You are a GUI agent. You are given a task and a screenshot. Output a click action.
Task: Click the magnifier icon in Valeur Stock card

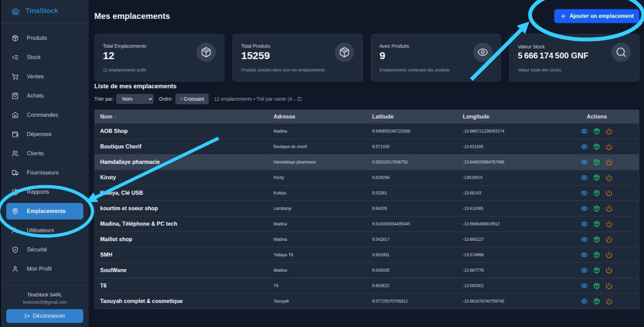click(621, 52)
